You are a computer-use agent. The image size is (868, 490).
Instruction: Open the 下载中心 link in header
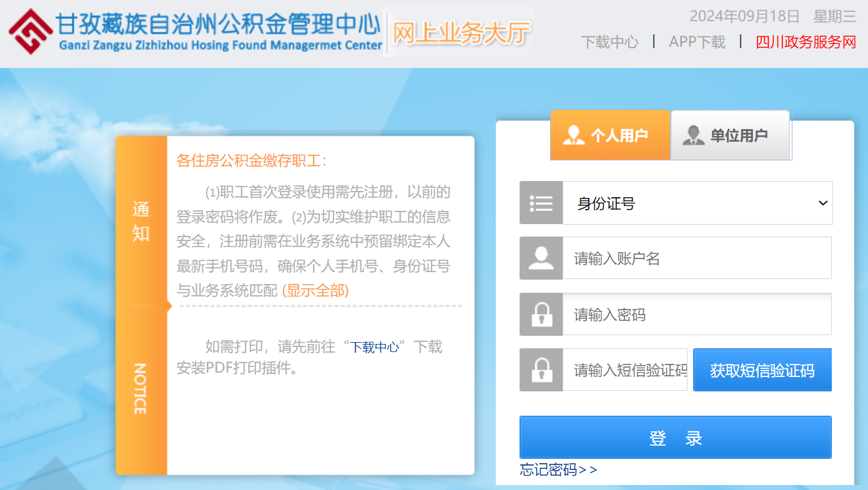click(609, 42)
